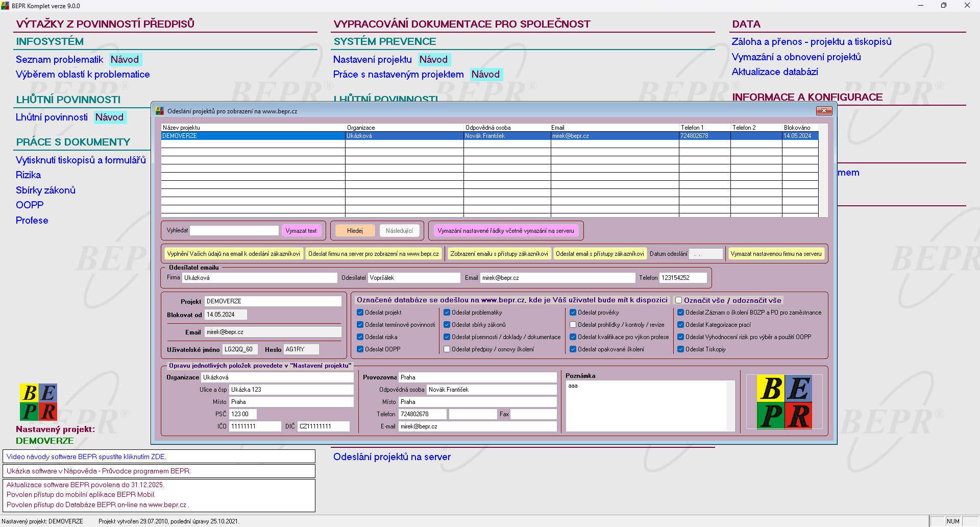Click the Vyhledat search field
Viewport: 980px width, 527px height.
tap(234, 231)
